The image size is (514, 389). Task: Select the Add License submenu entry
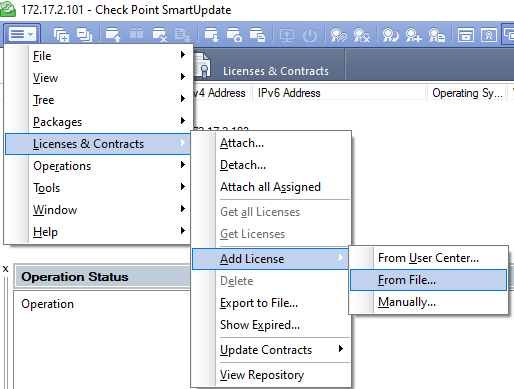coord(270,259)
